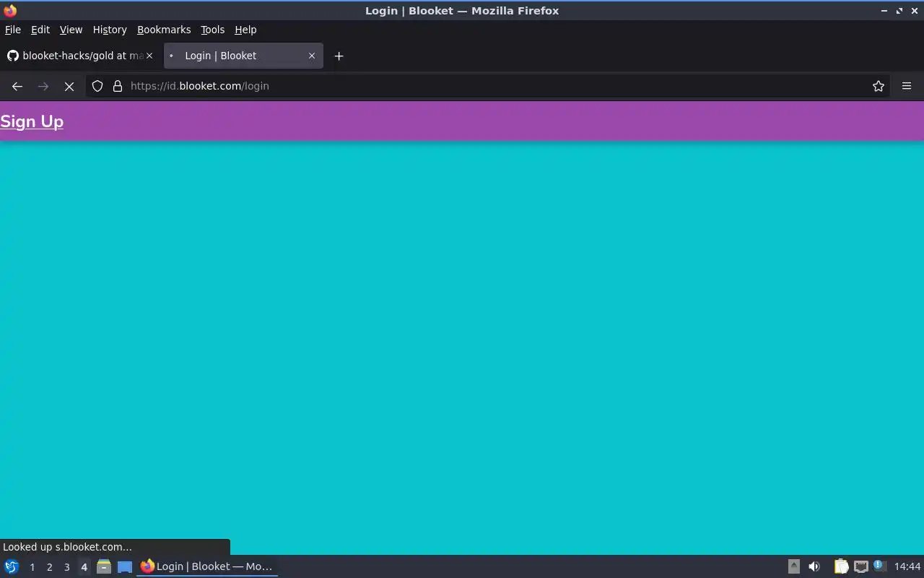The image size is (924, 578).
Task: Open the update notification tray icon
Action: pyautogui.click(x=879, y=566)
